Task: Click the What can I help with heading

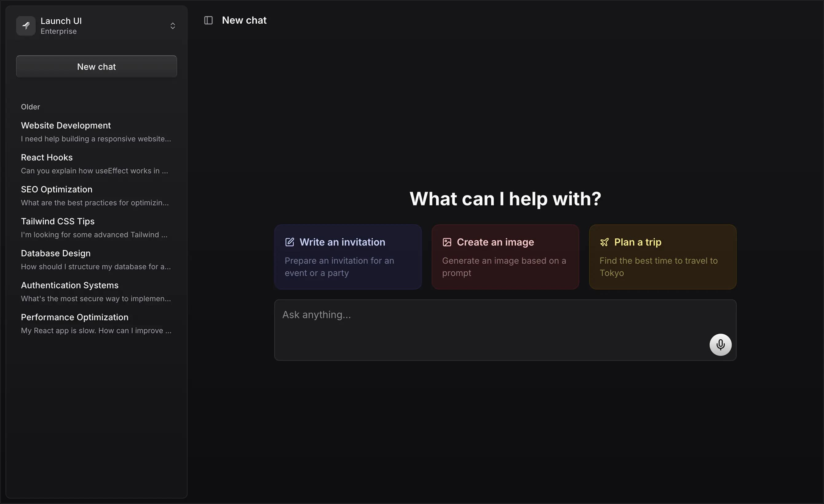Action: point(505,199)
